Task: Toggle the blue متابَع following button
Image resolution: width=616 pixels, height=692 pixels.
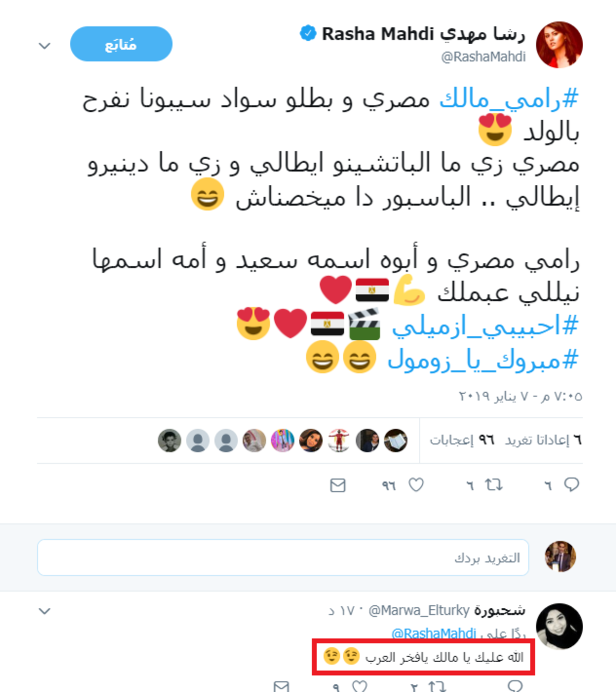Action: pos(121,44)
